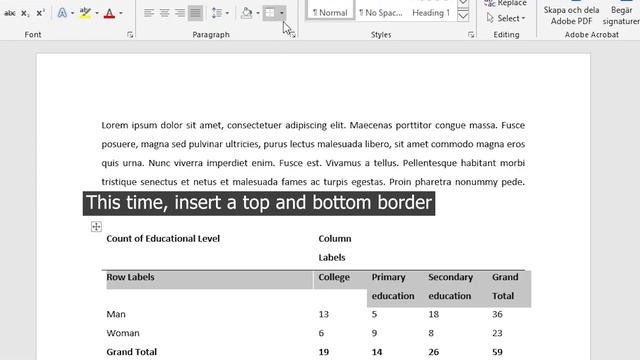640x360 pixels.
Task: Open the Select dropdown
Action: click(x=506, y=18)
